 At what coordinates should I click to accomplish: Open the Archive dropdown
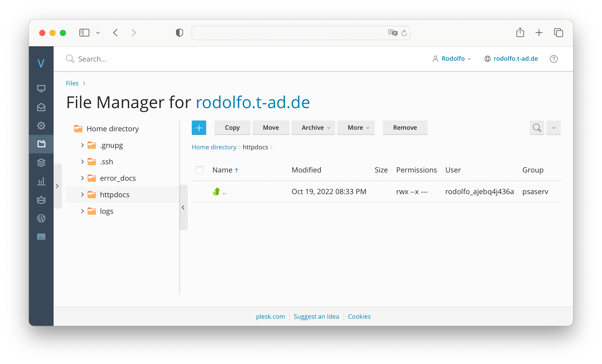point(313,128)
